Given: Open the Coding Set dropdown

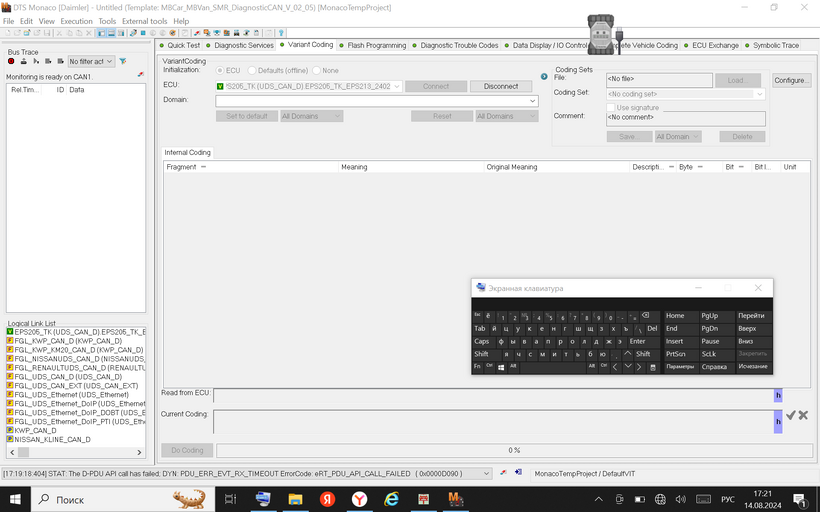Looking at the screenshot, I should tap(686, 94).
